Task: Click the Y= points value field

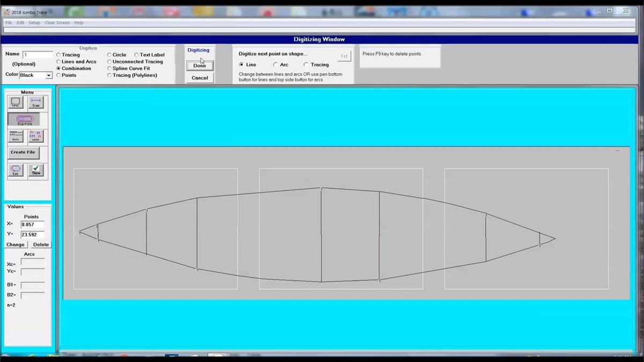Action: pyautogui.click(x=32, y=235)
